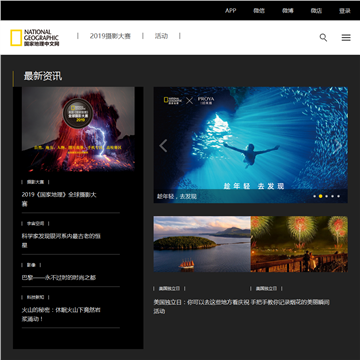360x360 pixels.
Task: Click the 摄影大赛 category tag
Action: (x=35, y=182)
